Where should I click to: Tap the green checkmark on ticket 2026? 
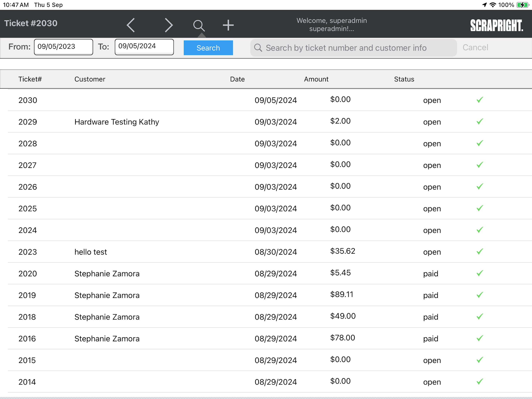pyautogui.click(x=480, y=186)
